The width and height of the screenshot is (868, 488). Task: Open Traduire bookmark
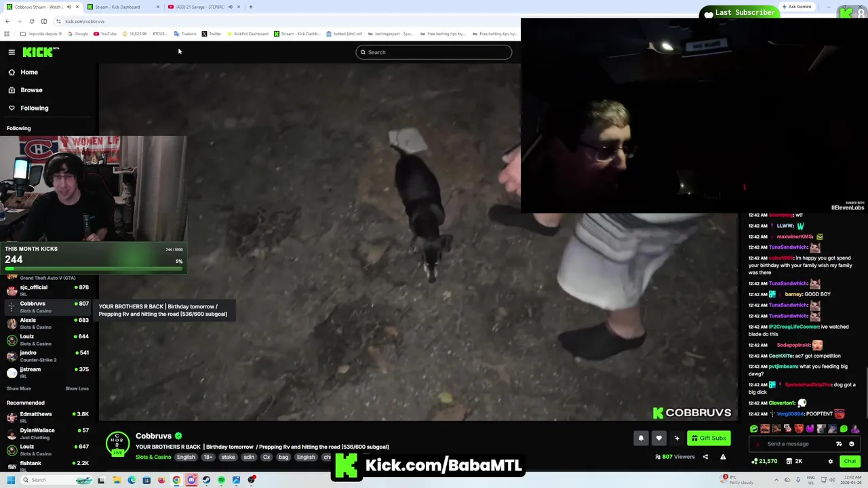pos(185,34)
